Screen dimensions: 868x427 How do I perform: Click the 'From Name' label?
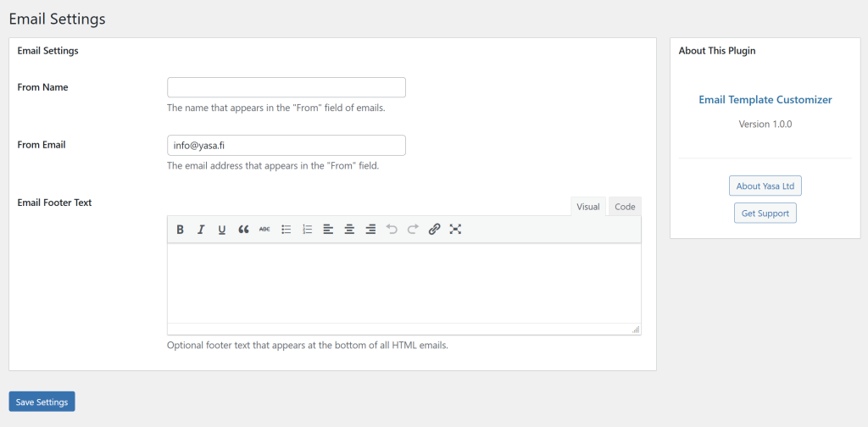tap(42, 86)
